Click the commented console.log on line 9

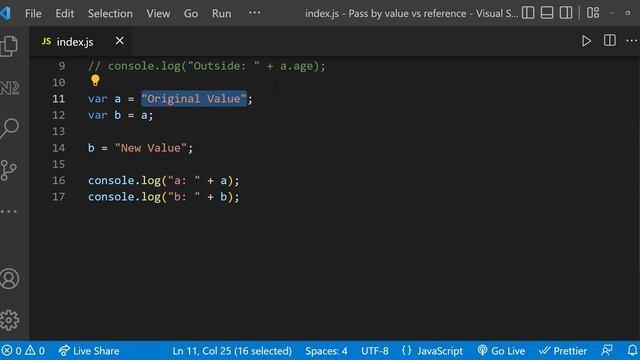pos(207,66)
